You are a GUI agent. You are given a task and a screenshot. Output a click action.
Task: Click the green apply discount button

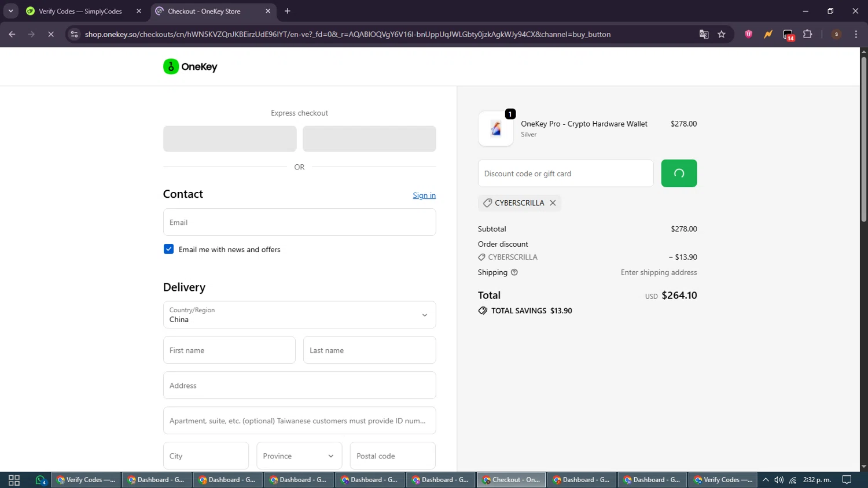679,173
